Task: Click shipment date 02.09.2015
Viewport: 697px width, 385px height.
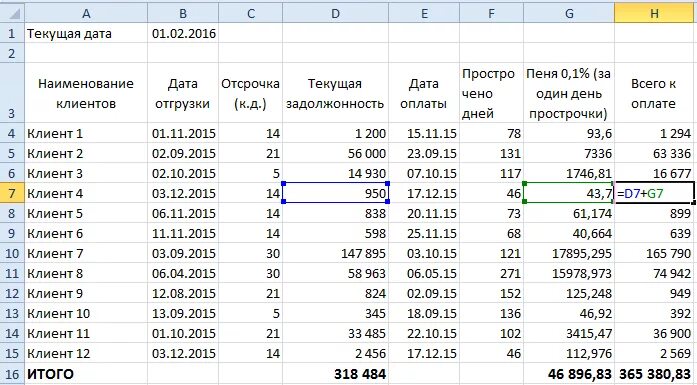Action: pyautogui.click(x=183, y=153)
